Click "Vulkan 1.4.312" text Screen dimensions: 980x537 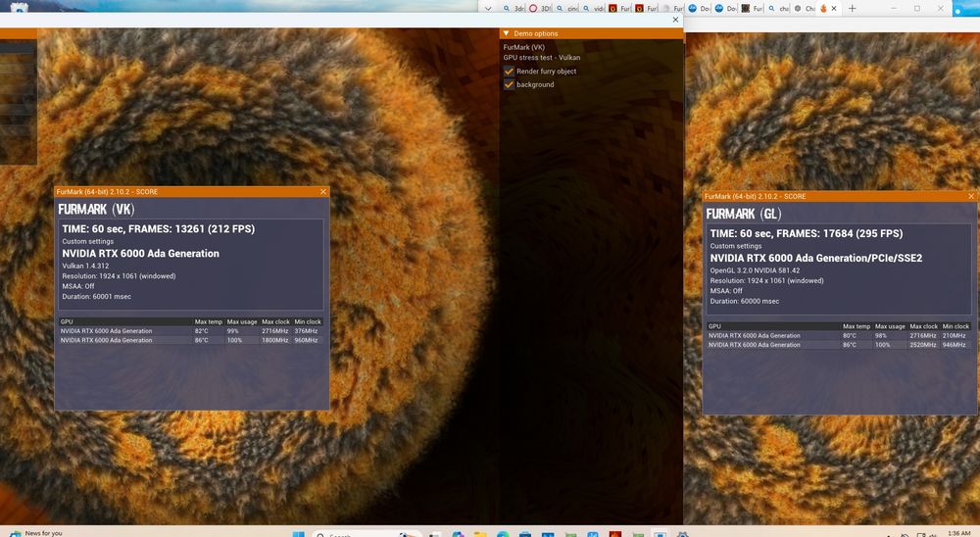click(x=85, y=266)
